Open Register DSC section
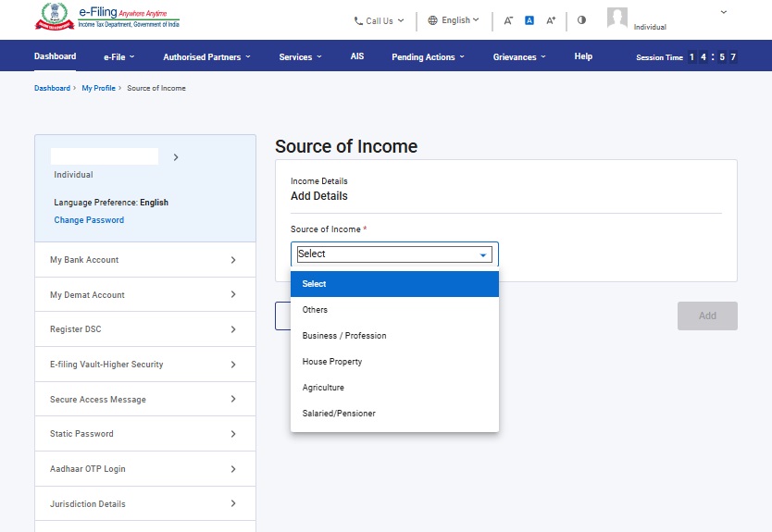The width and height of the screenshot is (772, 532). (x=145, y=329)
